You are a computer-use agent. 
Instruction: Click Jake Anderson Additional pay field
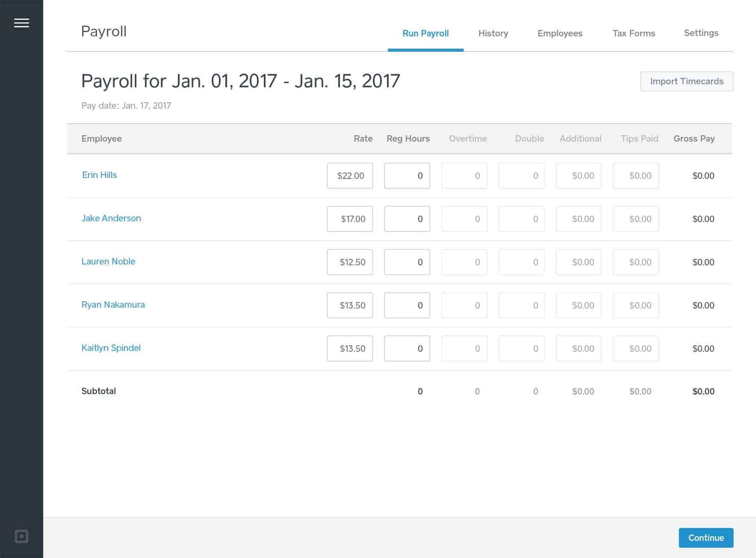[x=579, y=219]
